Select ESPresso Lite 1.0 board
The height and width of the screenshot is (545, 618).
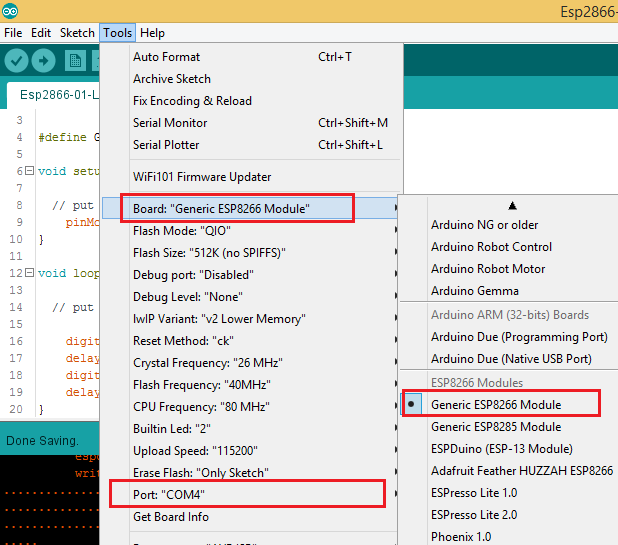click(x=509, y=493)
